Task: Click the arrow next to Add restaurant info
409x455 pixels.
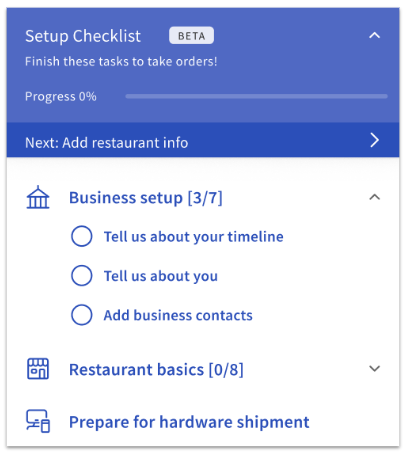Action: 375,140
